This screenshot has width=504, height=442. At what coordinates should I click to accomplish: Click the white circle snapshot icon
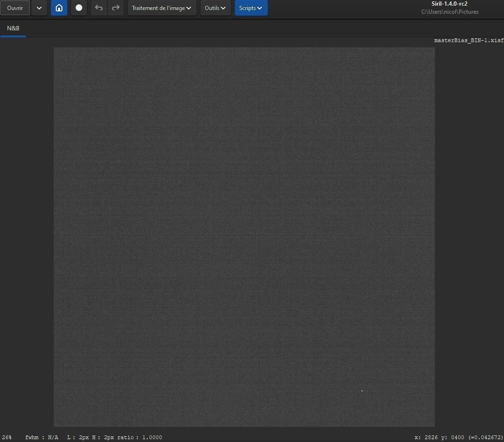pyautogui.click(x=79, y=8)
